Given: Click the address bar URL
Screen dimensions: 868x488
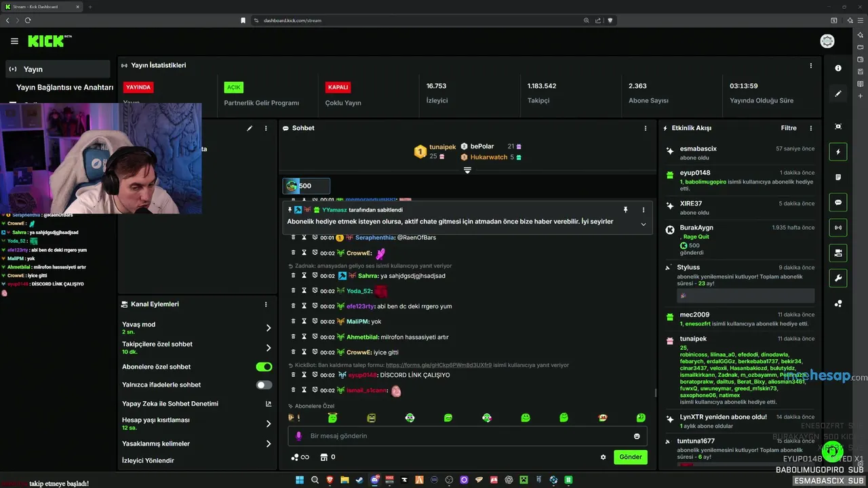Looking at the screenshot, I should tap(292, 20).
